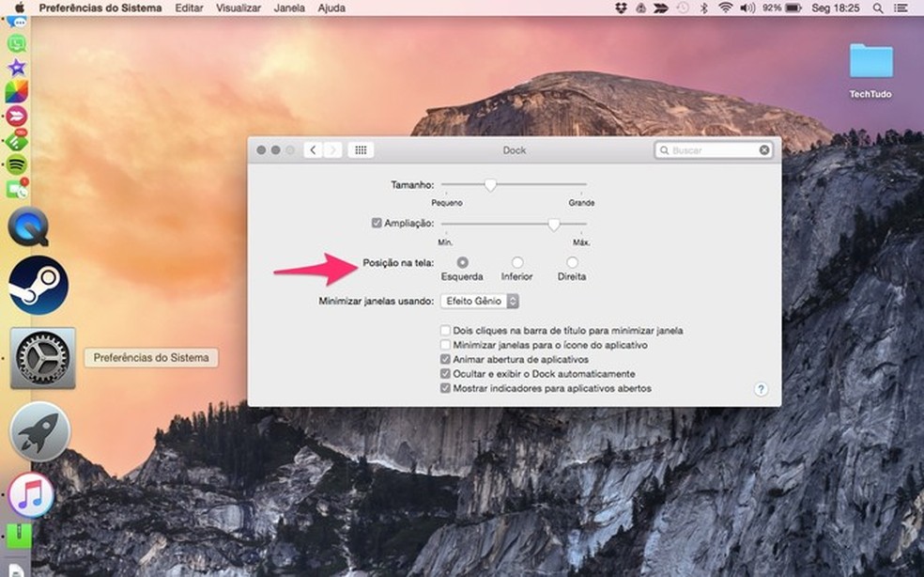The width and height of the screenshot is (924, 577).
Task: Open FaceTime icon with red badge
Action: (x=17, y=190)
